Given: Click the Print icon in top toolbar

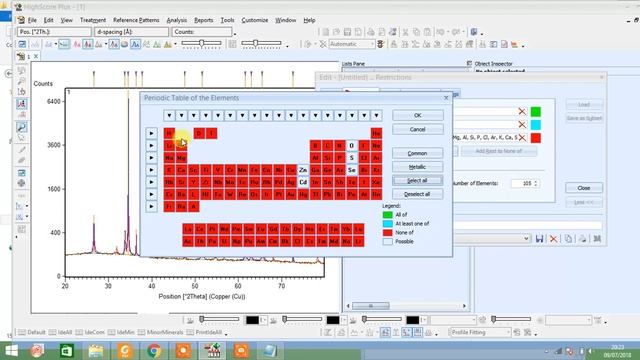Looking at the screenshot, I should coord(371,32).
